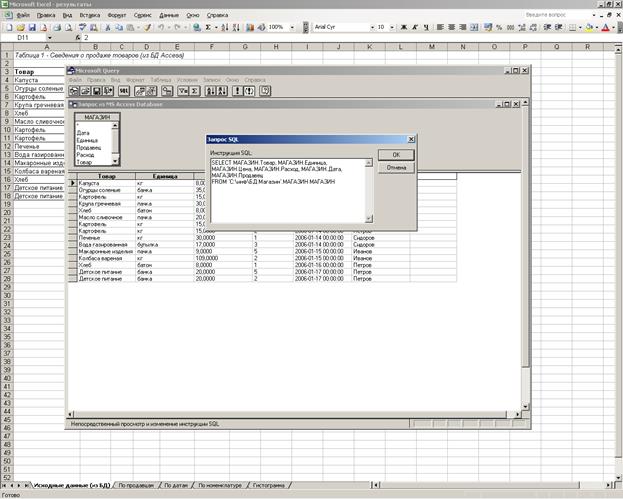Open the Данные menu in Excel
The width and height of the screenshot is (623, 499).
(169, 15)
